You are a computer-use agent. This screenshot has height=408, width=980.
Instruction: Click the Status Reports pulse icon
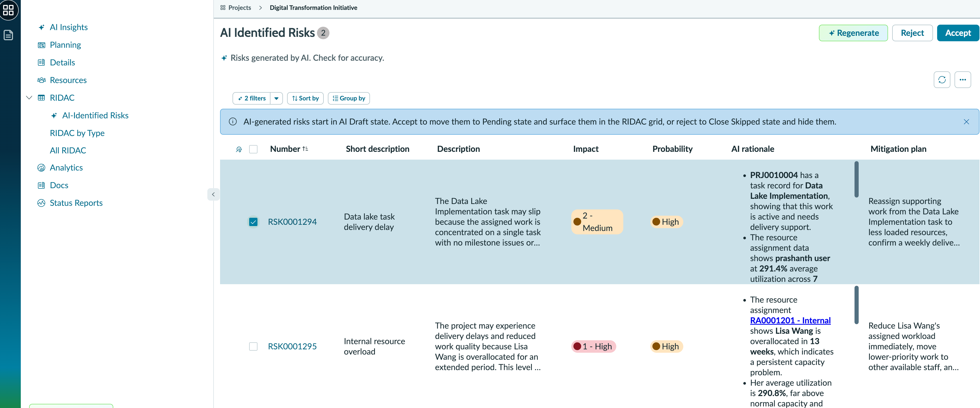point(42,203)
